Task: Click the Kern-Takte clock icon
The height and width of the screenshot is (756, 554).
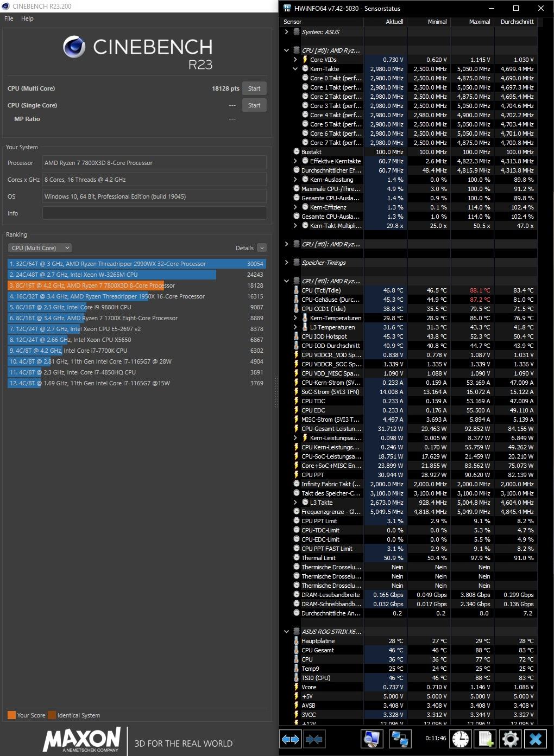Action: point(305,69)
